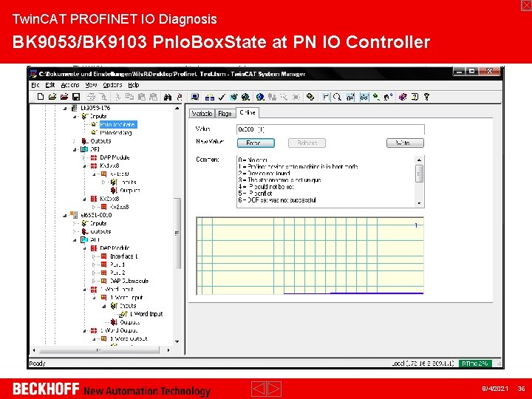The image size is (532, 399).
Task: Open the File menu
Action: point(35,85)
